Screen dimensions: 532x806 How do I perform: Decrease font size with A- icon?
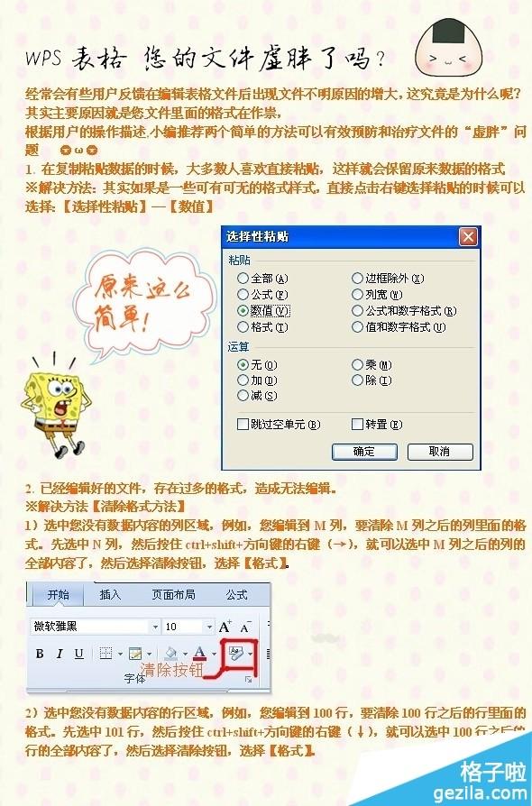tap(245, 627)
